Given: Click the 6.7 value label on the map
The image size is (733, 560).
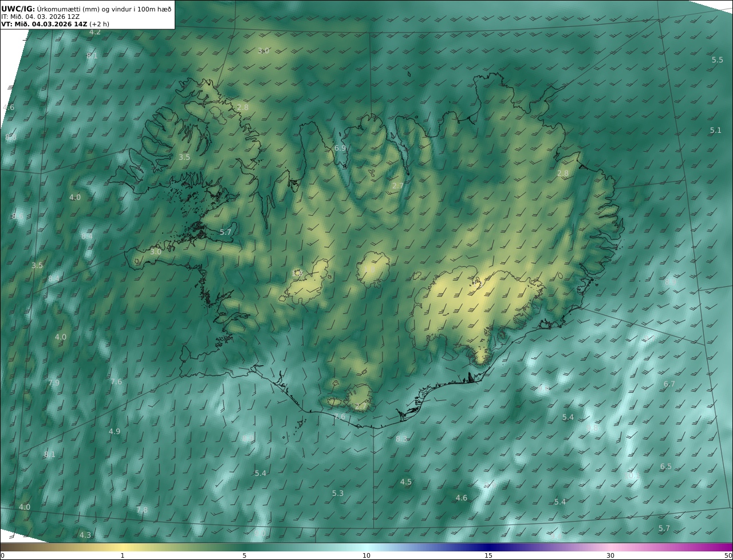Looking at the screenshot, I should click(669, 384).
